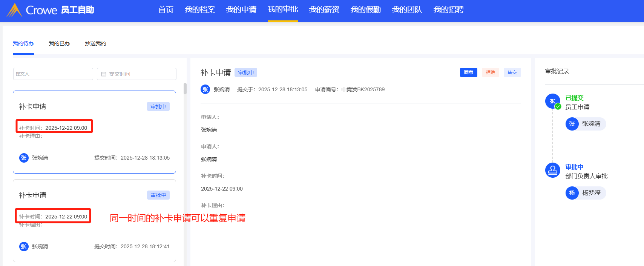Click 张婉清 avatar in second request card
Image resolution: width=644 pixels, height=266 pixels.
[24, 246]
